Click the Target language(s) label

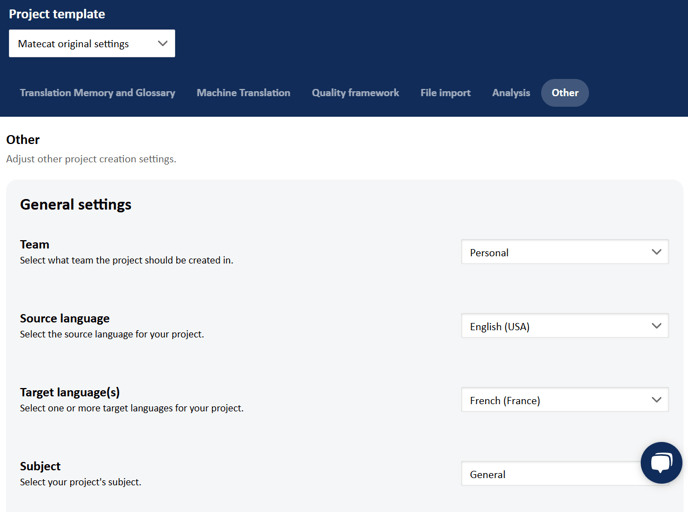pyautogui.click(x=70, y=392)
